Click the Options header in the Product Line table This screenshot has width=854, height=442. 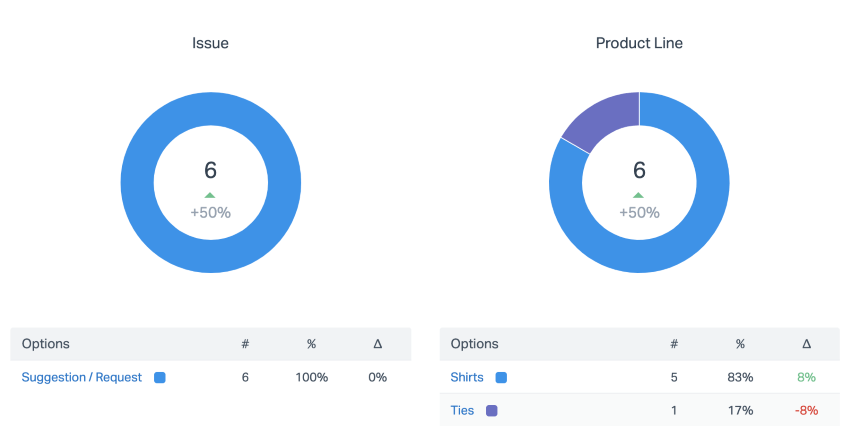tap(475, 344)
